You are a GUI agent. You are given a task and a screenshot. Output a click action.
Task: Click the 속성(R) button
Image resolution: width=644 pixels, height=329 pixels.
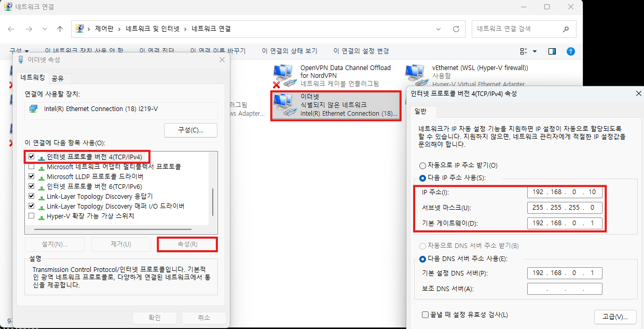(x=187, y=244)
